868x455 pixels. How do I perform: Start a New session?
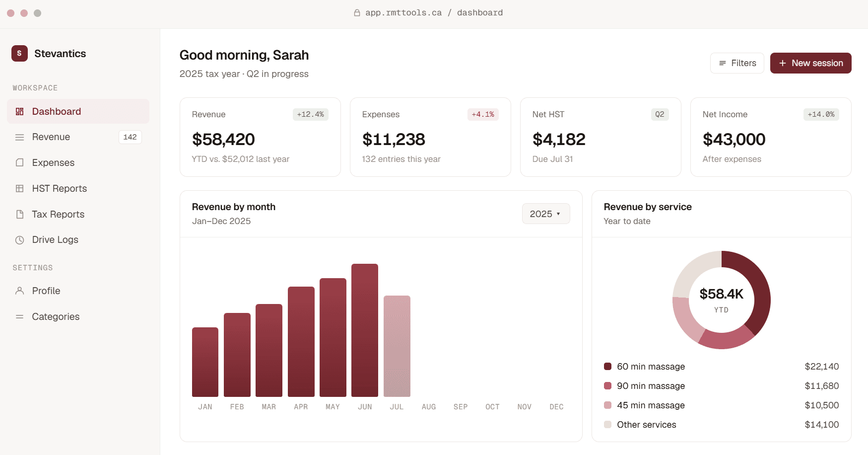point(810,63)
